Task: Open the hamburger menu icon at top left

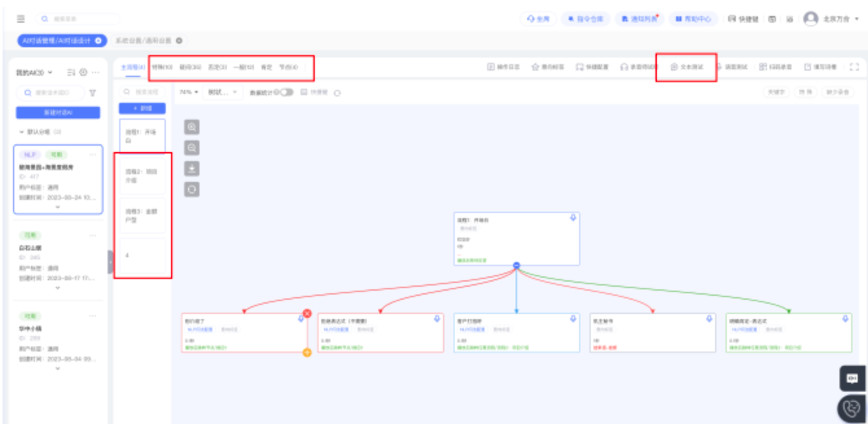Action: pos(21,19)
